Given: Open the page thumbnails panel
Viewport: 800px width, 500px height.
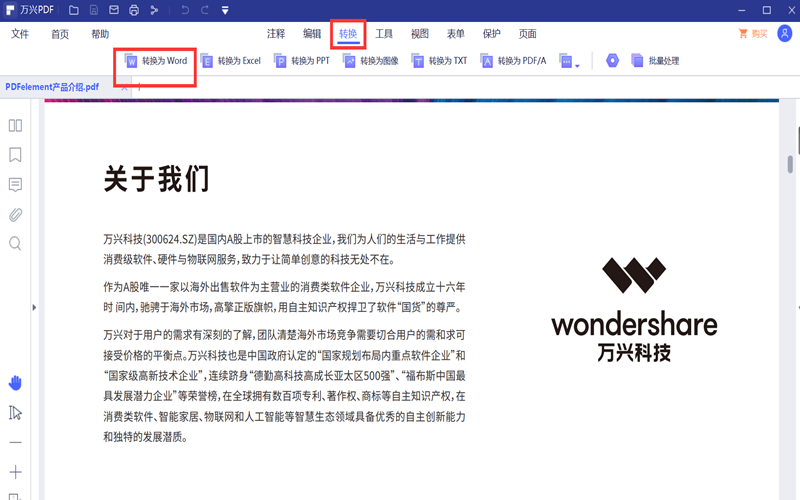Looking at the screenshot, I should 15,126.
